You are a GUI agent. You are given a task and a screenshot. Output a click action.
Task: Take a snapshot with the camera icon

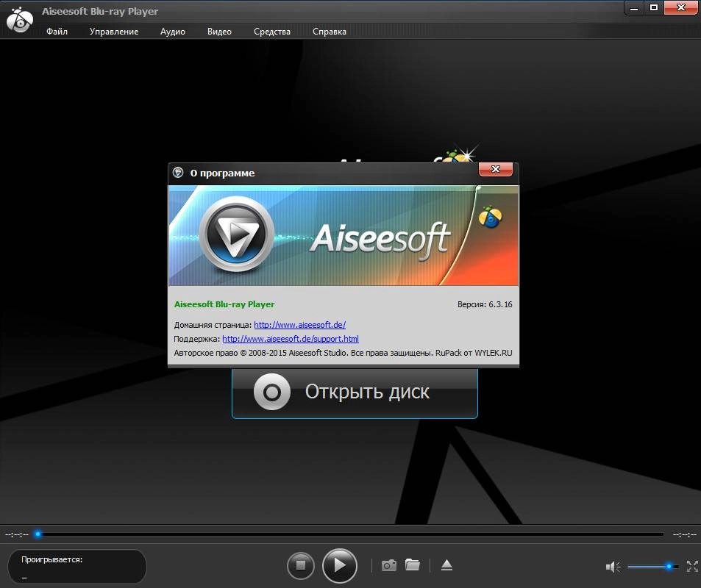pos(389,565)
